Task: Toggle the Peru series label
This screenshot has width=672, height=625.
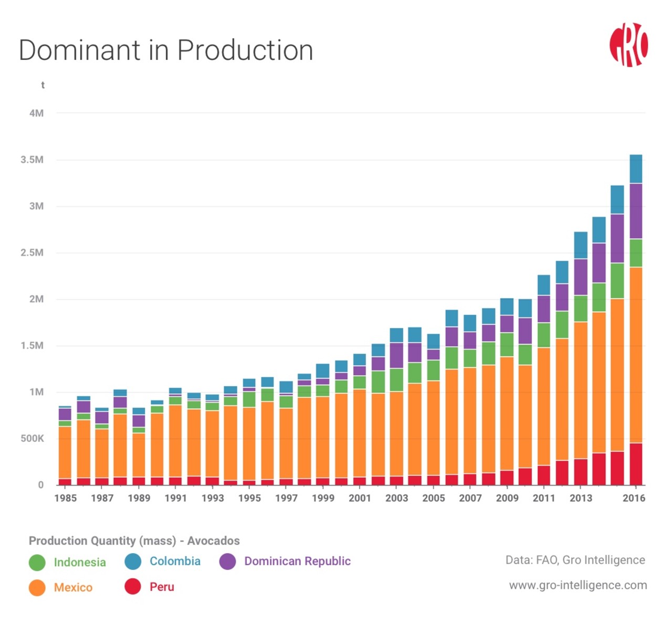Action: (x=162, y=587)
